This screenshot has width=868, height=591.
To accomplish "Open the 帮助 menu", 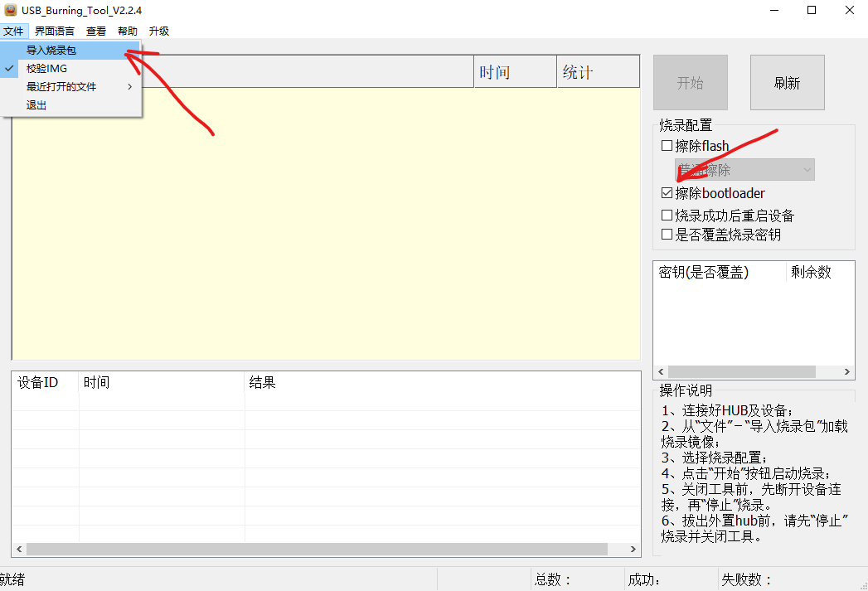I will 127,31.
